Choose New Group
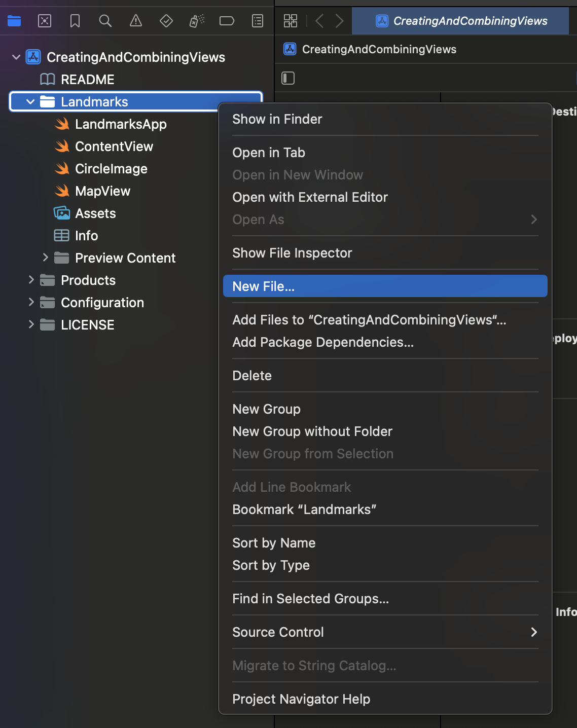The width and height of the screenshot is (577, 728). (385, 409)
